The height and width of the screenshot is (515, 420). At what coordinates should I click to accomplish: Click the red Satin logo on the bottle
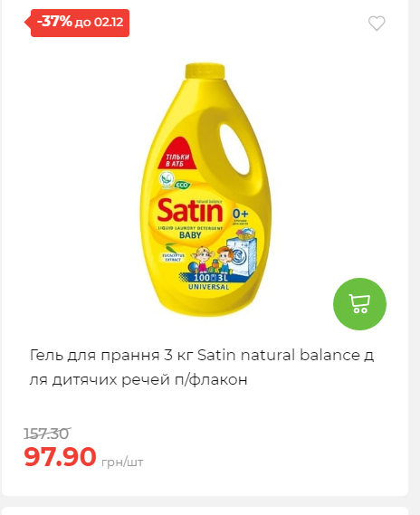[x=190, y=210]
